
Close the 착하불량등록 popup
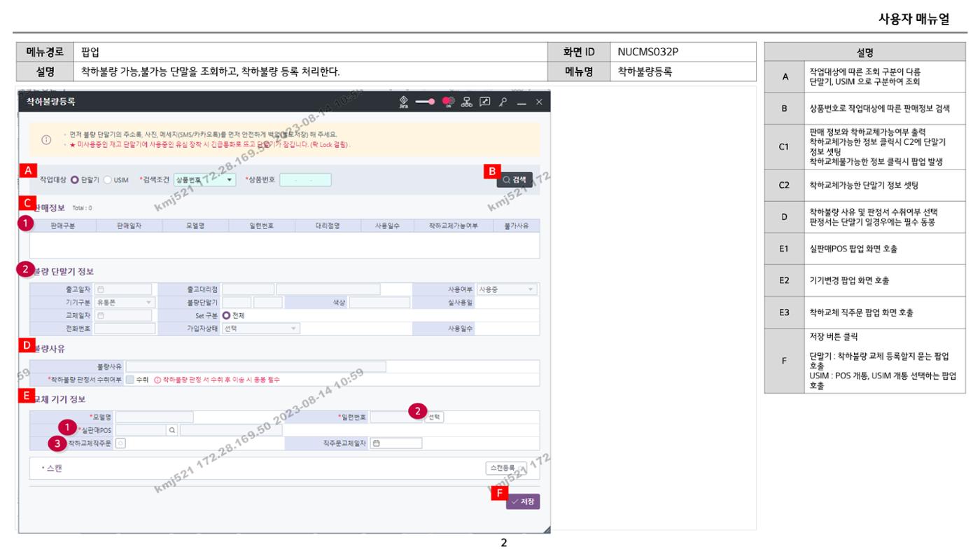pyautogui.click(x=539, y=102)
